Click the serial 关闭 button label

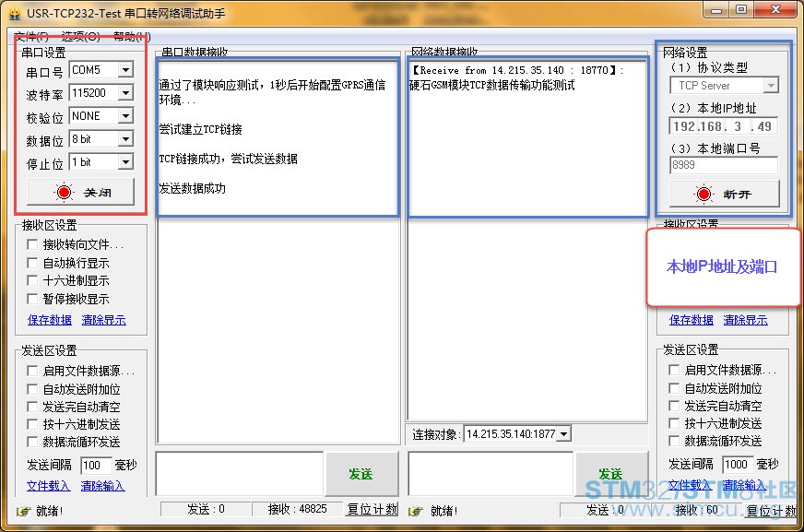[x=98, y=193]
